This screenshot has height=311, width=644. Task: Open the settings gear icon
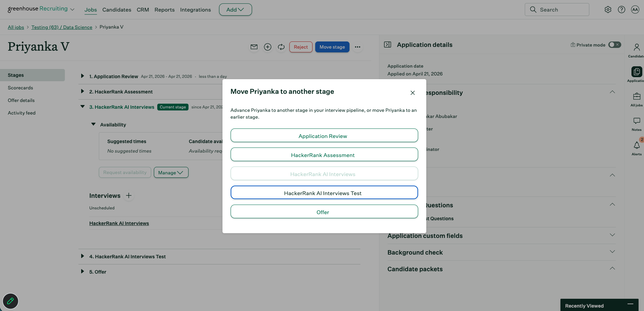(608, 10)
